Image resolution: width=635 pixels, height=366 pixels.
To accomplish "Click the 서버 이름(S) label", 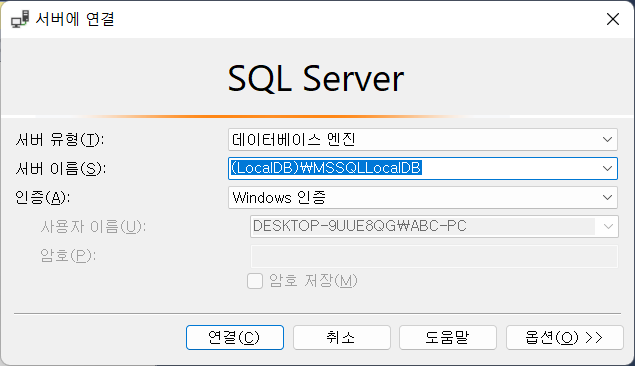I will tap(61, 169).
